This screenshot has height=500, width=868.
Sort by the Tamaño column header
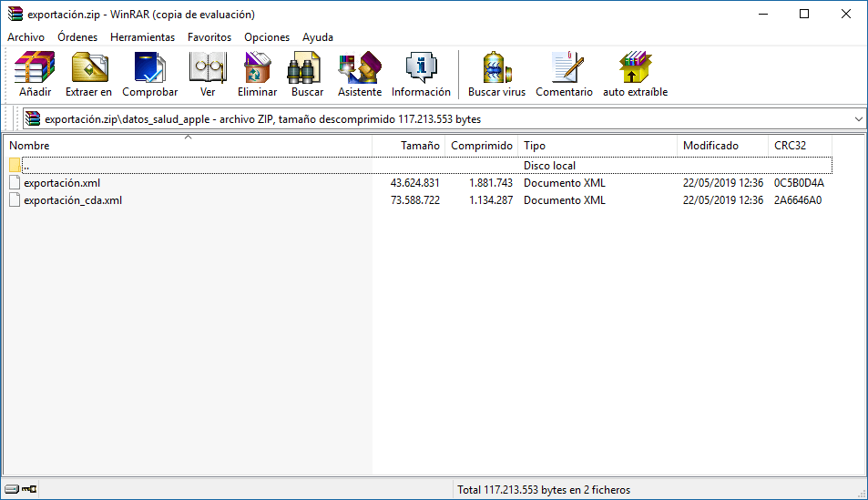point(409,145)
